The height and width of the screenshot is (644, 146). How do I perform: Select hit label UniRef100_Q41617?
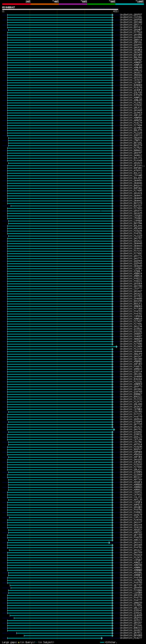click(x=131, y=72)
